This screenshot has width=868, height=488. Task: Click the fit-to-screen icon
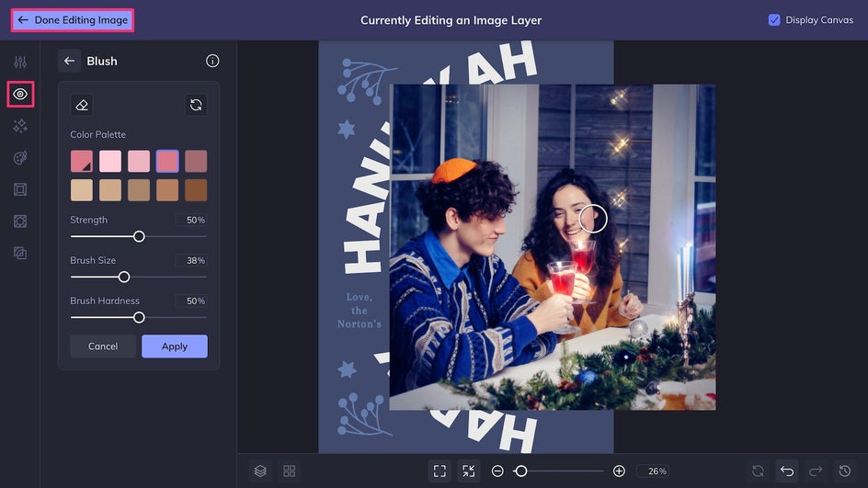click(440, 471)
